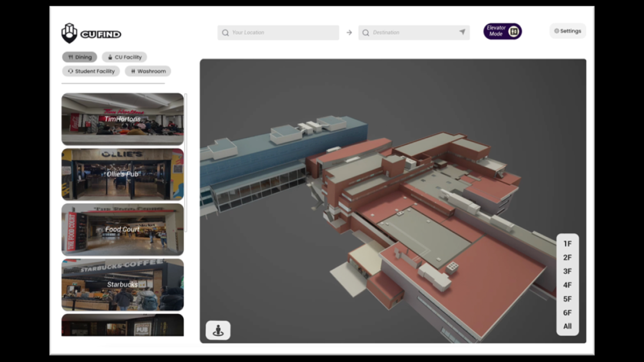Switch map to floor 3F

click(567, 271)
